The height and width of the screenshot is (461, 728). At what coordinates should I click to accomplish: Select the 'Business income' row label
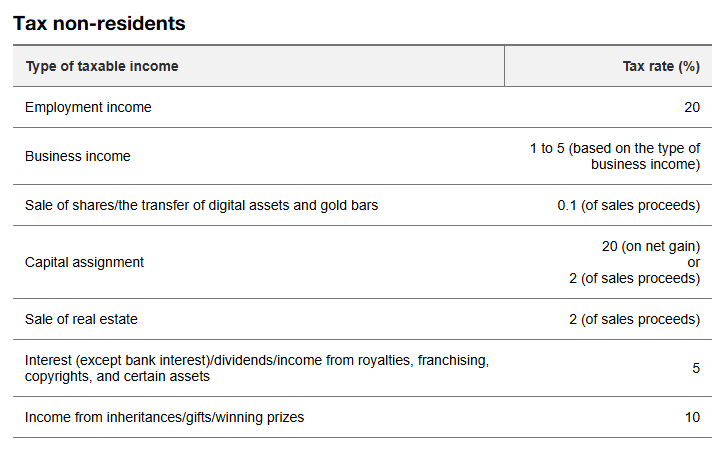(x=78, y=156)
